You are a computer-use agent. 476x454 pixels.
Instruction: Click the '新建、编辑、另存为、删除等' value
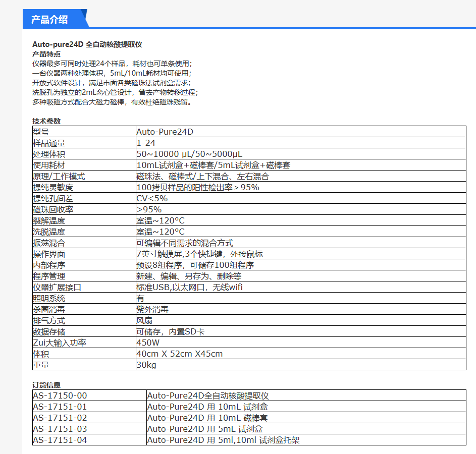189,276
